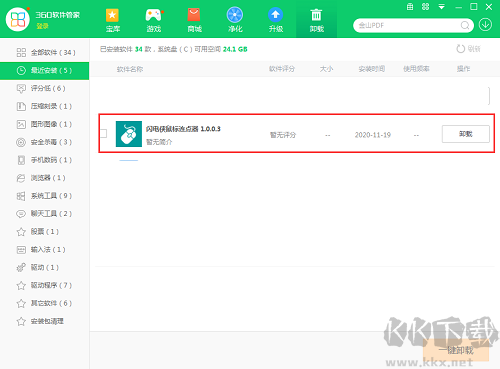
Task: Sort by 安装时间 column header
Action: 372,69
